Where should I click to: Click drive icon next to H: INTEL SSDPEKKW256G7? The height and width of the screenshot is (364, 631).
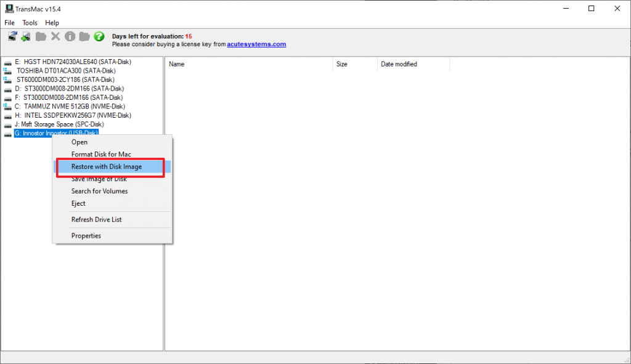pos(7,116)
